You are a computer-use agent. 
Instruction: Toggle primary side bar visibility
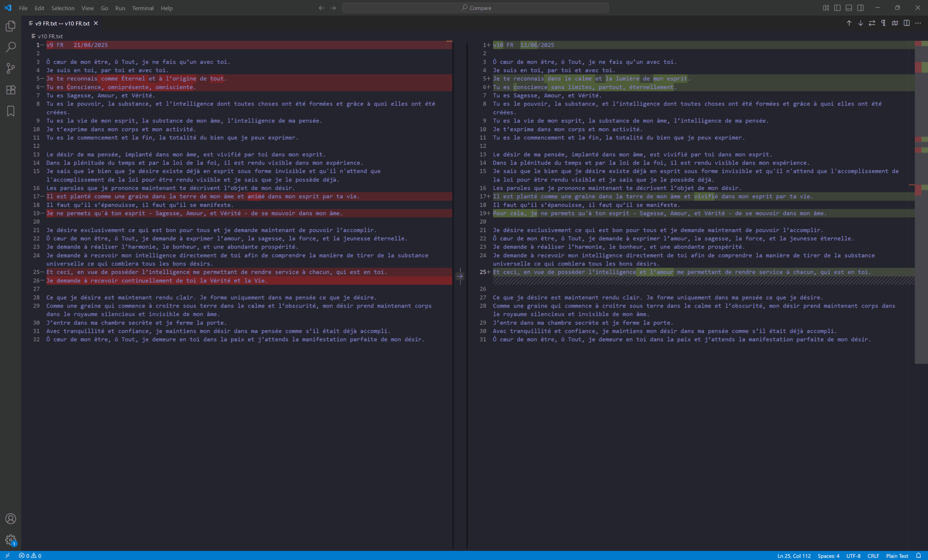pos(837,8)
